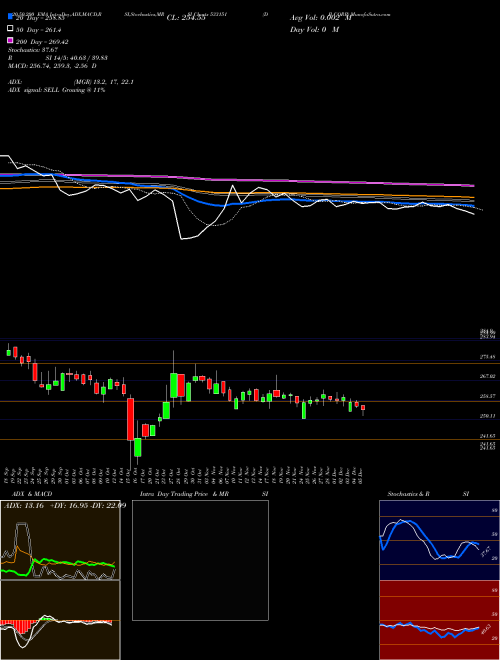Image resolution: width=500 pixels, height=660 pixels.
Task: Click the 'Intra Day Trading Price & MR' title
Action: point(184,494)
